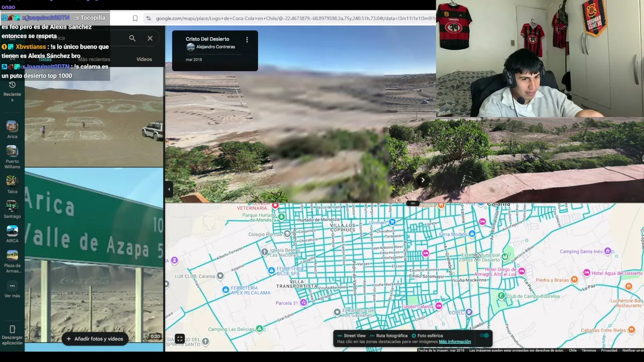Toggle the Street View layer switch off
Image resolution: width=644 pixels, height=362 pixels.
click(x=484, y=336)
